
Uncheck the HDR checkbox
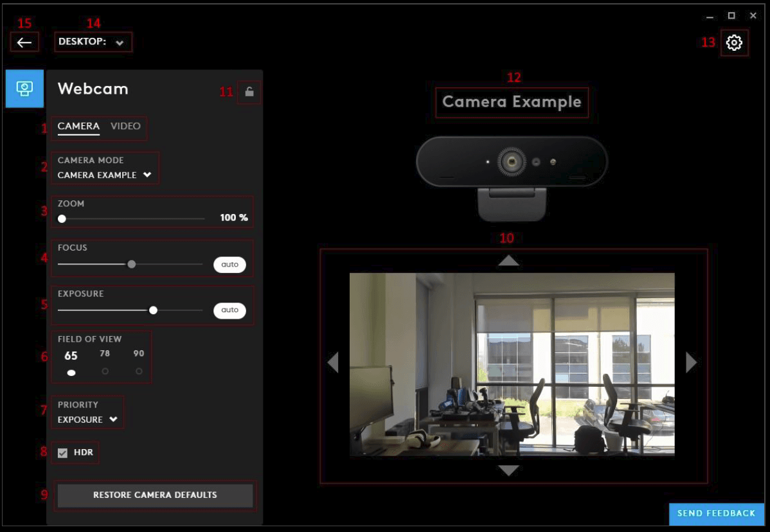62,453
